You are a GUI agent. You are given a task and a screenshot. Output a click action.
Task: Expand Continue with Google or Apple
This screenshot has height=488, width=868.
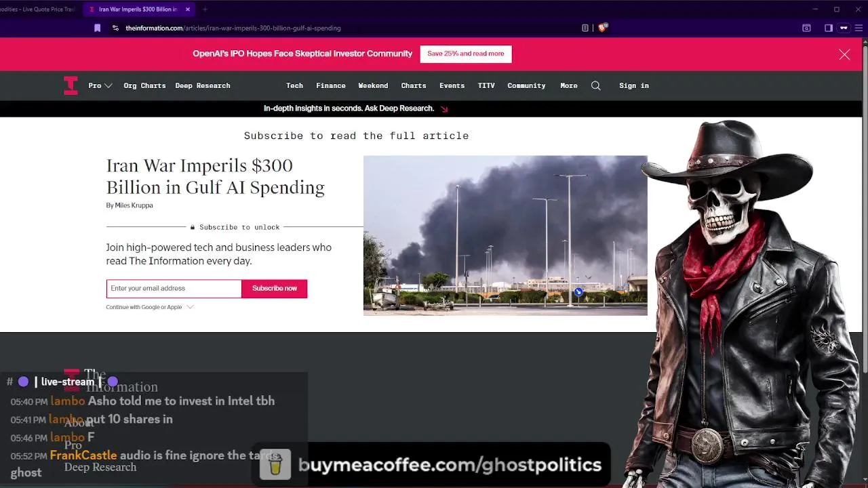[x=150, y=307]
